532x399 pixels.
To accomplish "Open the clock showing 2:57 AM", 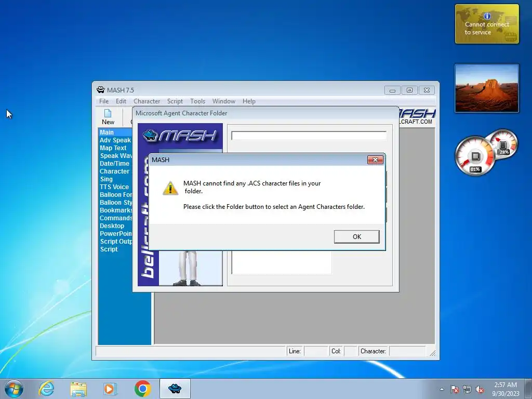I will (506, 389).
